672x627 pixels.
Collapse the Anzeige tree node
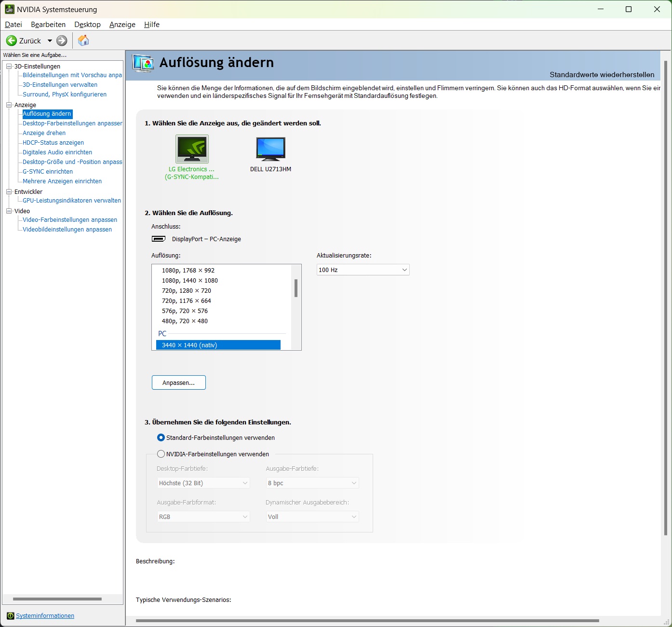coord(9,105)
